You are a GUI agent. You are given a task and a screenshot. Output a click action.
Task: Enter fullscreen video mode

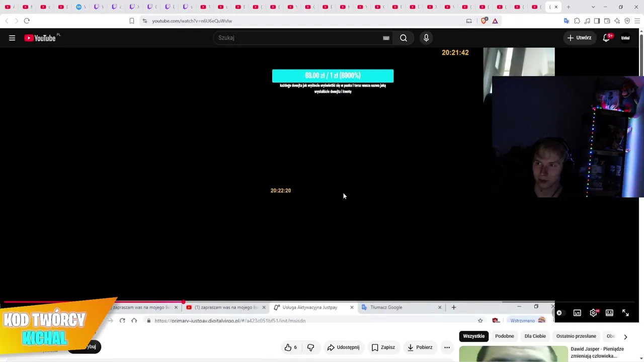click(625, 313)
